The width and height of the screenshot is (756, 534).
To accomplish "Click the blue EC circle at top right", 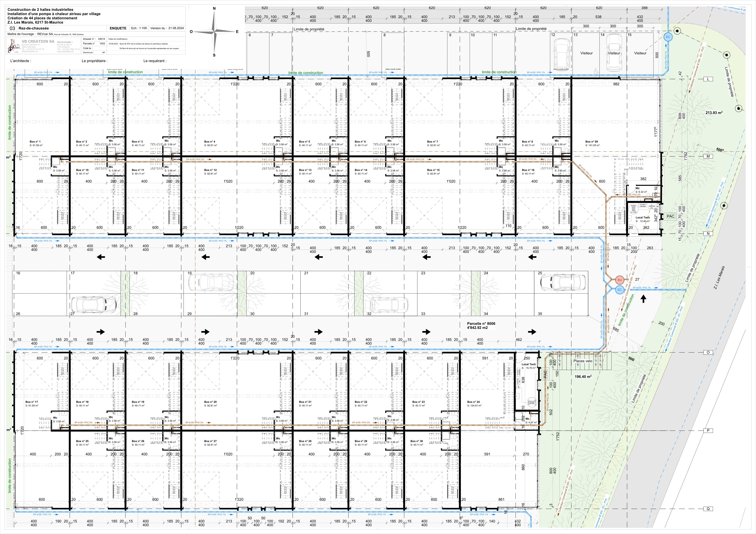I will (668, 37).
